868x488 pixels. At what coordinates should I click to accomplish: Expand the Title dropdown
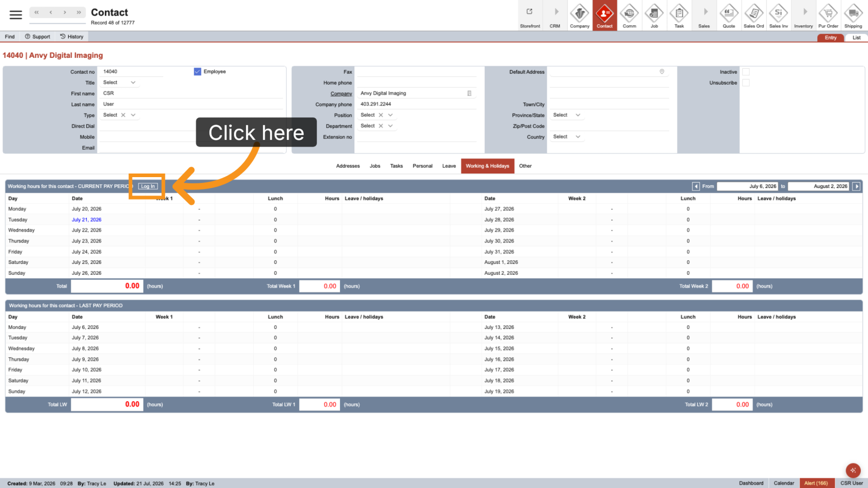point(119,83)
